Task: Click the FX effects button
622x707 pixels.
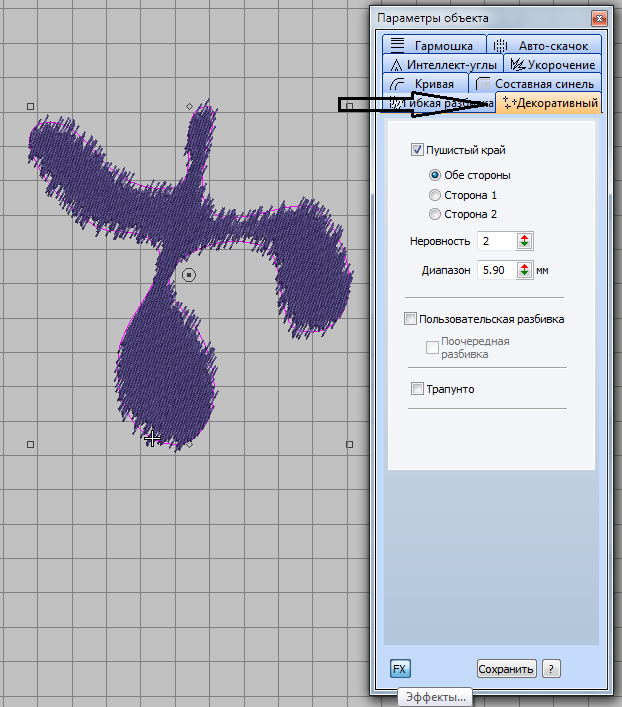Action: click(x=400, y=669)
